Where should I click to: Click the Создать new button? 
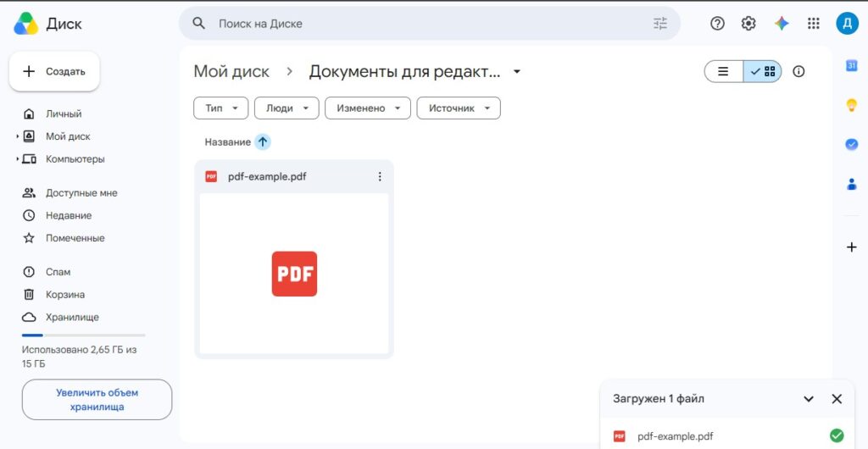click(x=54, y=71)
